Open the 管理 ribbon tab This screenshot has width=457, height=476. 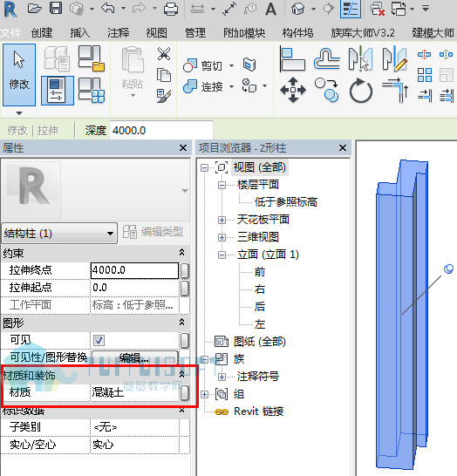(195, 33)
